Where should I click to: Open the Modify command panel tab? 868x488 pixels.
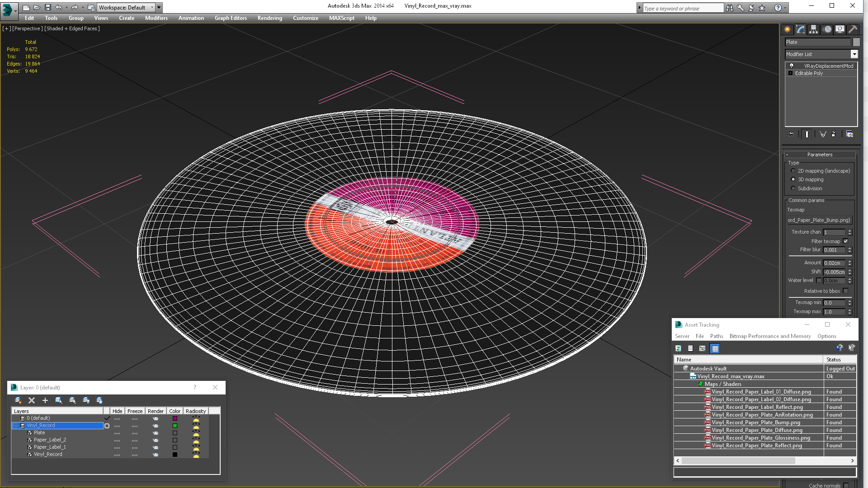(801, 29)
